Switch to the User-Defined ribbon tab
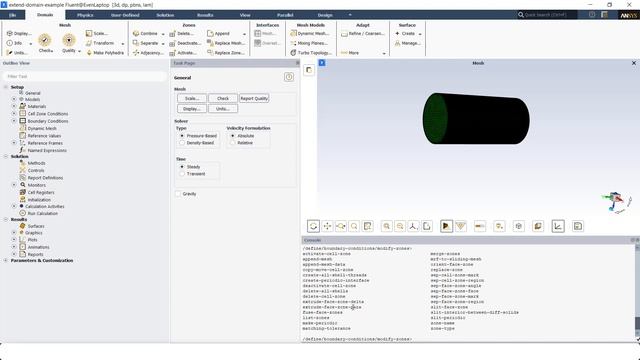This screenshot has width=640, height=360. (125, 15)
